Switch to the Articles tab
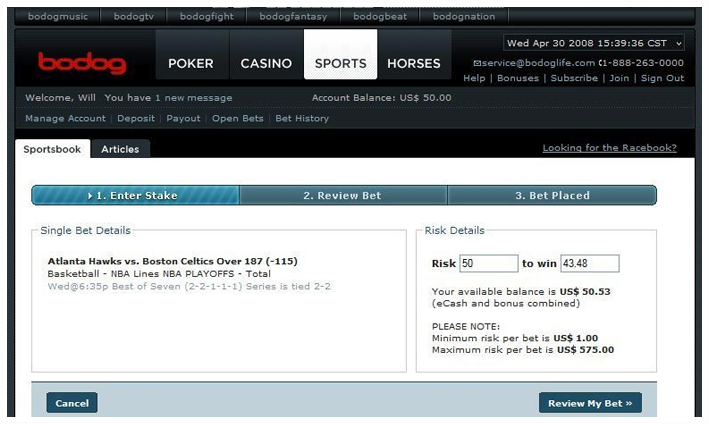Viewport: 709px width, 424px height. click(120, 149)
